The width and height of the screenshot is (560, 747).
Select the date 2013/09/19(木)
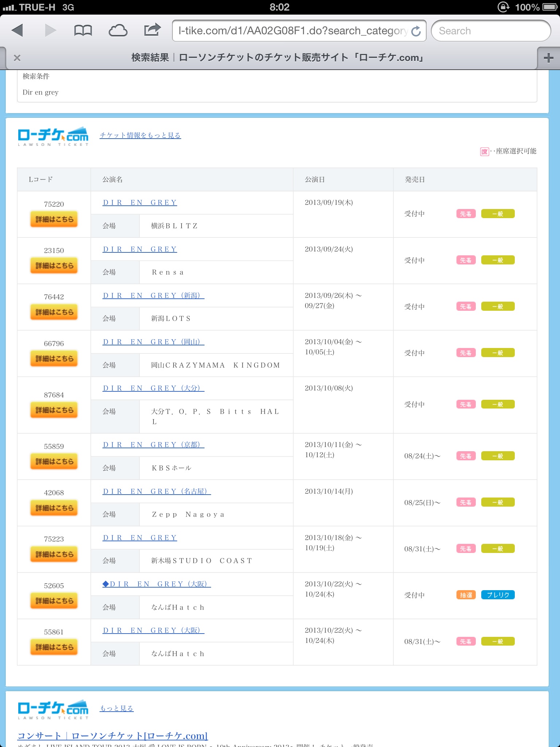click(x=329, y=202)
